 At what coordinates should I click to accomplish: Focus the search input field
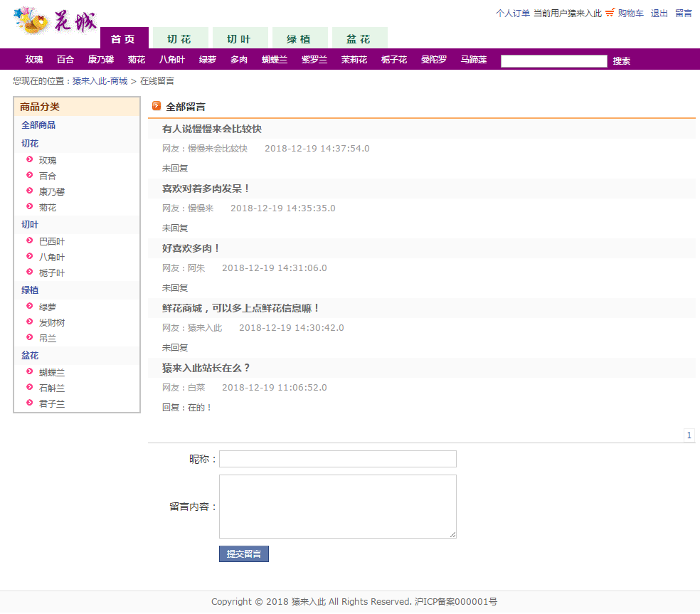[553, 60]
